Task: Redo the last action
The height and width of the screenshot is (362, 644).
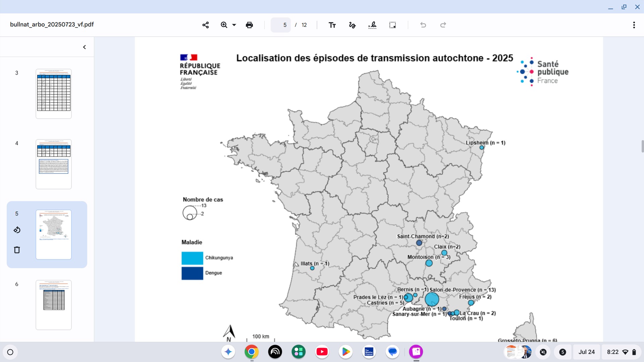Action: tap(443, 25)
